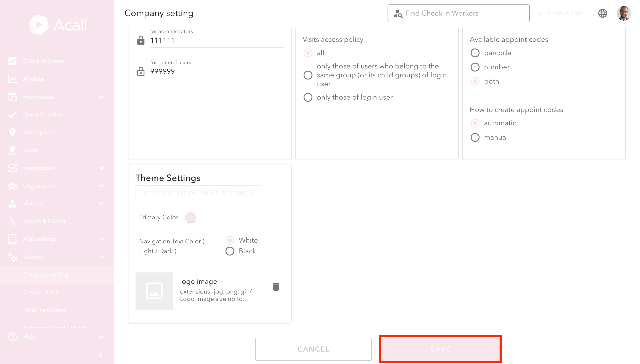
Task: Click the globe language icon
Action: click(602, 13)
